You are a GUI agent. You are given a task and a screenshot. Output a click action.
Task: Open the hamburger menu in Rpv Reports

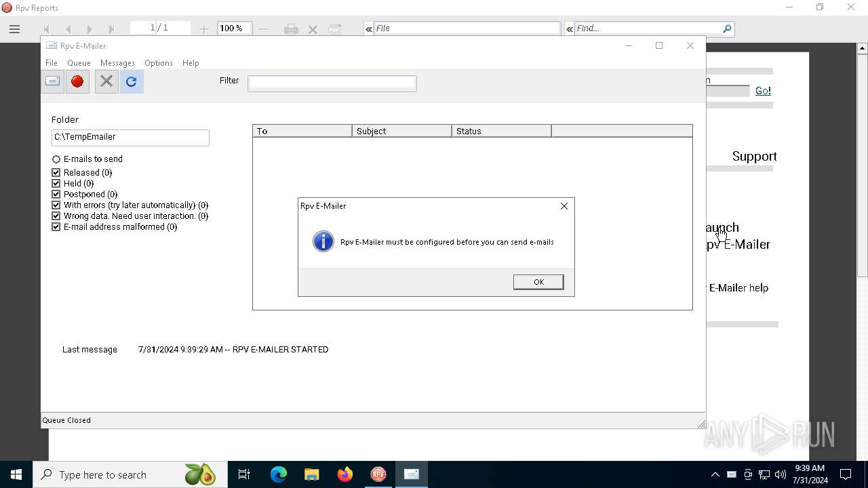point(14,28)
